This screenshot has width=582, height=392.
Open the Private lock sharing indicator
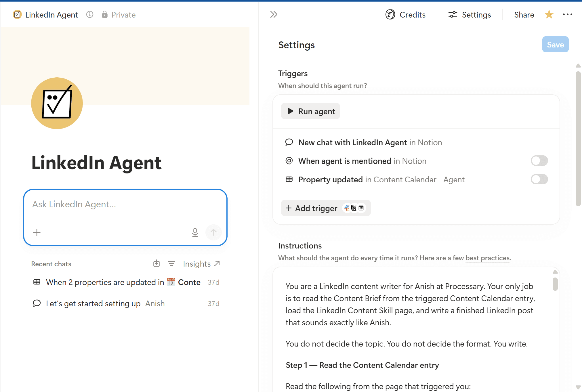click(119, 15)
